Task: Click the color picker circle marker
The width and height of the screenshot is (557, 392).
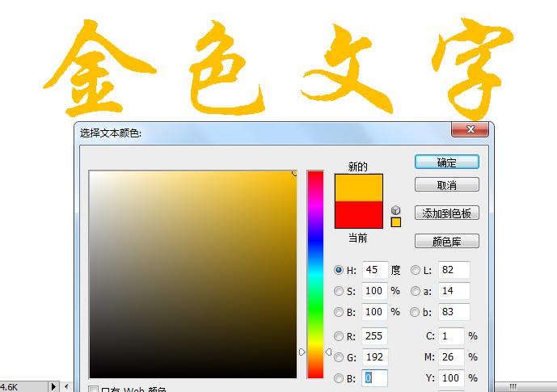Action: click(294, 173)
